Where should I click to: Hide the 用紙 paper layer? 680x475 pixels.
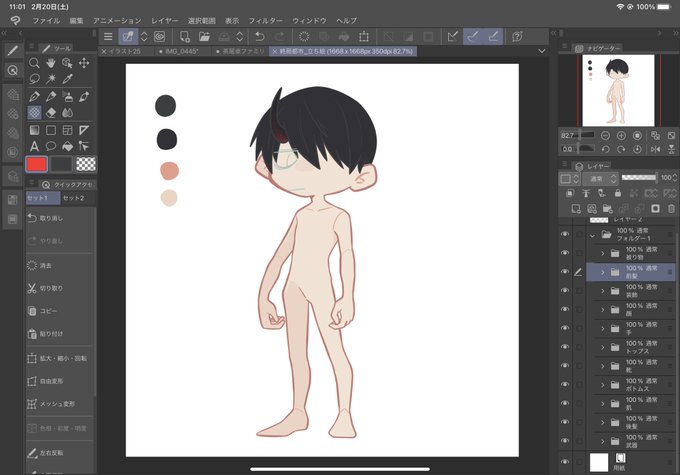coord(565,462)
